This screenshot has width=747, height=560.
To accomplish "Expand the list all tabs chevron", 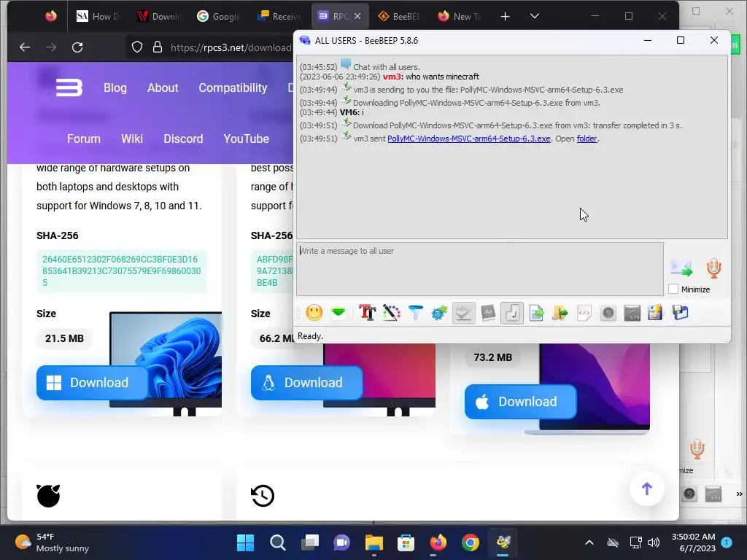I will [535, 16].
